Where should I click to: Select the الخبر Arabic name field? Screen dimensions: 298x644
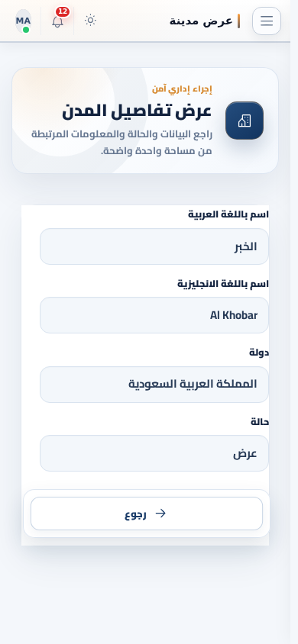point(154,246)
